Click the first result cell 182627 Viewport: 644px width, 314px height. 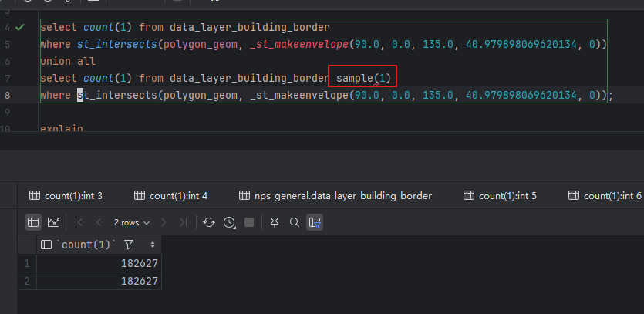click(139, 263)
